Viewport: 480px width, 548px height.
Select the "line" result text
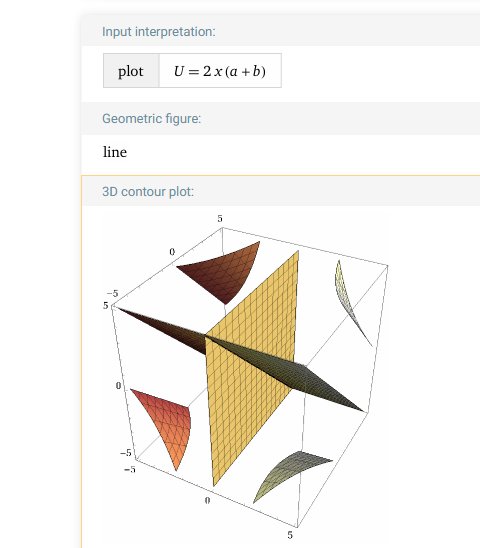(x=115, y=152)
